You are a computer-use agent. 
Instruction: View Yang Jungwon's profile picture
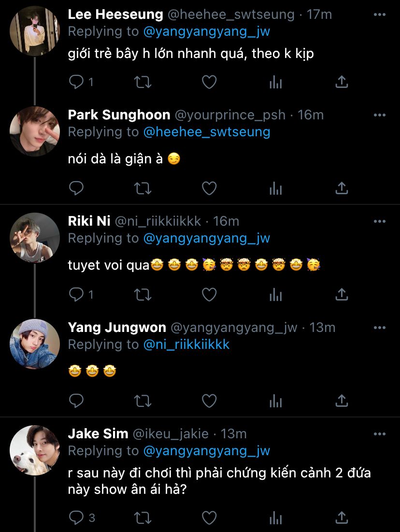click(x=35, y=344)
